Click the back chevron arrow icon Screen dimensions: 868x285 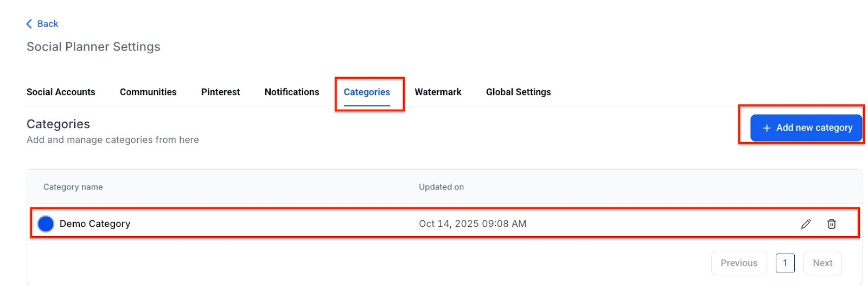pos(29,24)
